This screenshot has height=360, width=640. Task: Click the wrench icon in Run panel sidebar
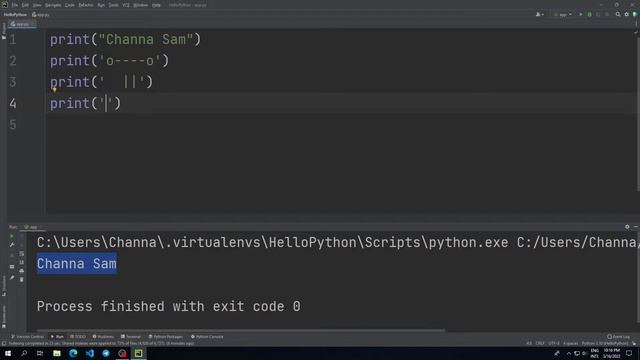[x=12, y=245]
